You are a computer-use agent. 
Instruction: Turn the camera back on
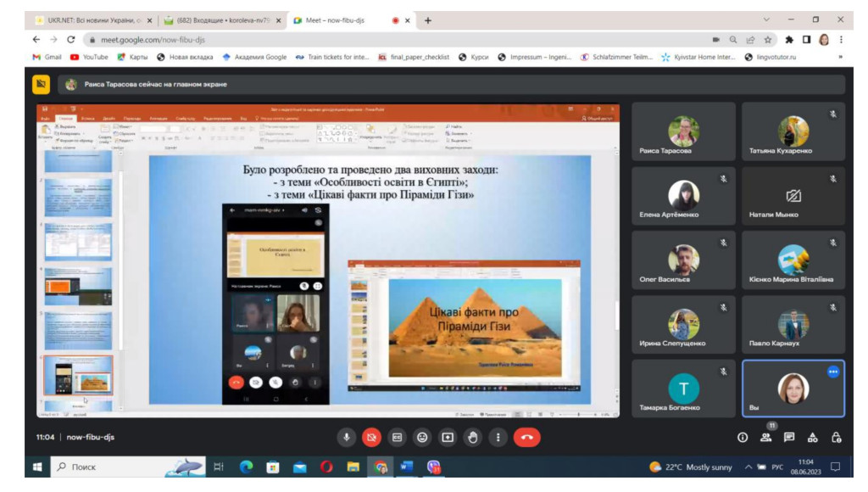coord(371,438)
